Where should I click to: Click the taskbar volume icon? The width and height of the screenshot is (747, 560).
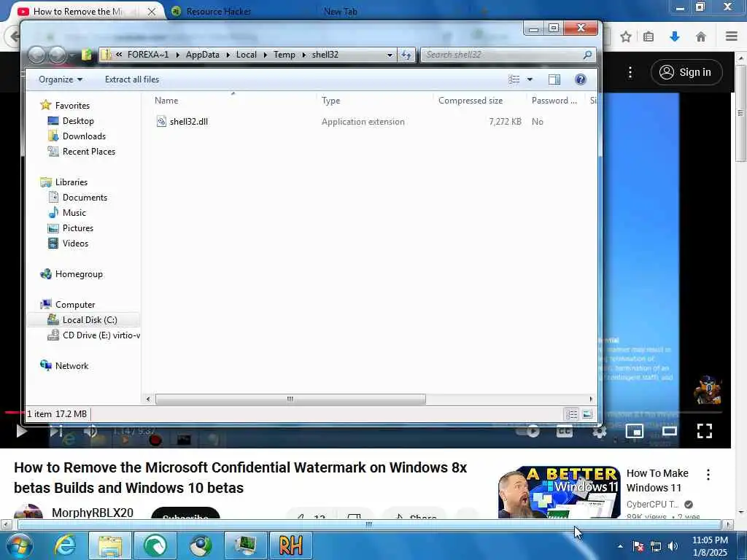(x=673, y=546)
